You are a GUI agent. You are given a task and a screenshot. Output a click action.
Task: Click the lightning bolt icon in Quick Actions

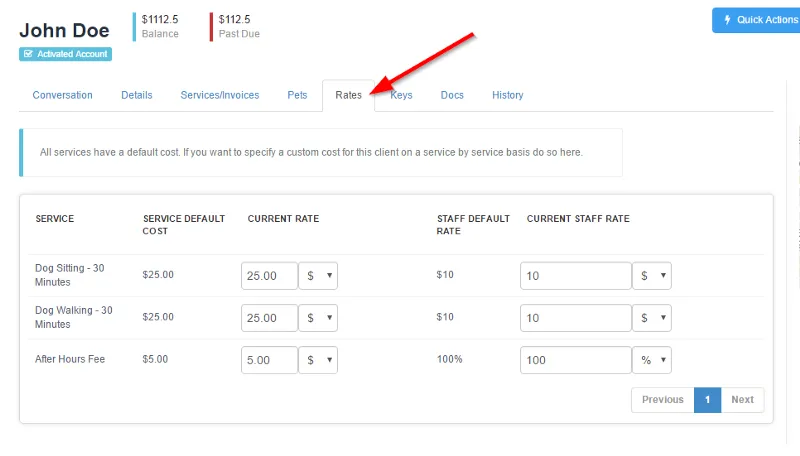click(728, 20)
